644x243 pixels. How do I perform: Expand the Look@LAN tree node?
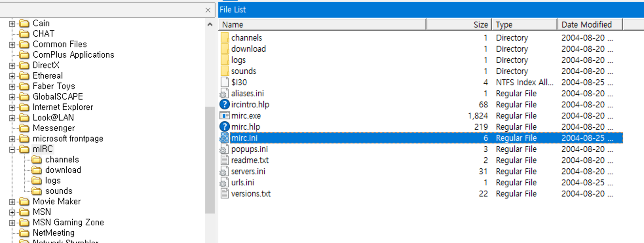point(12,118)
